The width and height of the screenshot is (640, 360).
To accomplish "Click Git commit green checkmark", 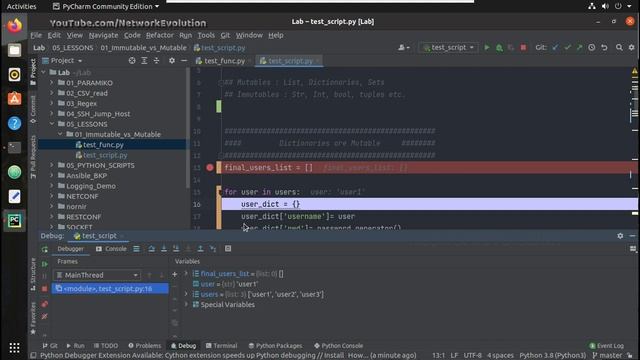I will [x=567, y=48].
